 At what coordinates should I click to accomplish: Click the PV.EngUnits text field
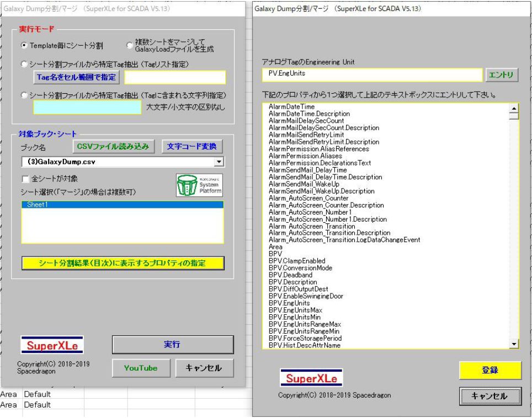[372, 74]
